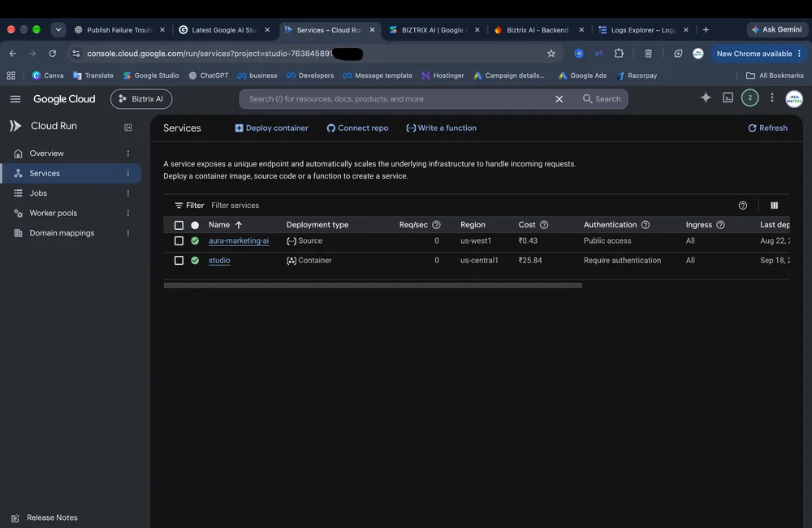Viewport: 812px width, 528px height.
Task: Select Worker pools in the sidebar
Action: click(x=54, y=213)
